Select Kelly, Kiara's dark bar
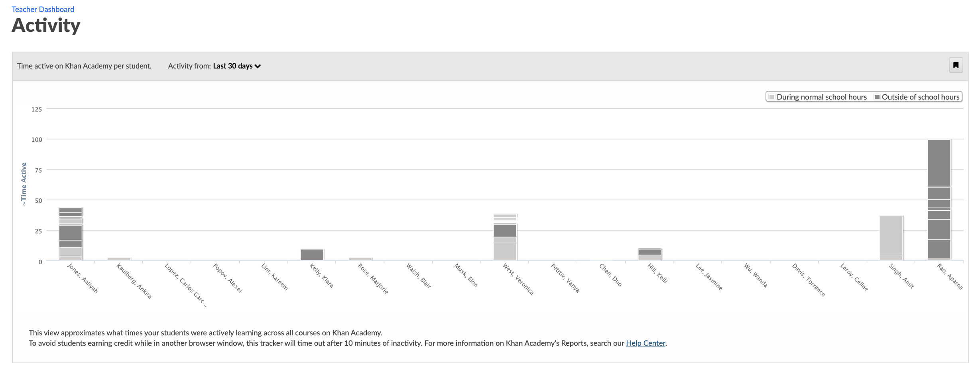 pyautogui.click(x=312, y=255)
